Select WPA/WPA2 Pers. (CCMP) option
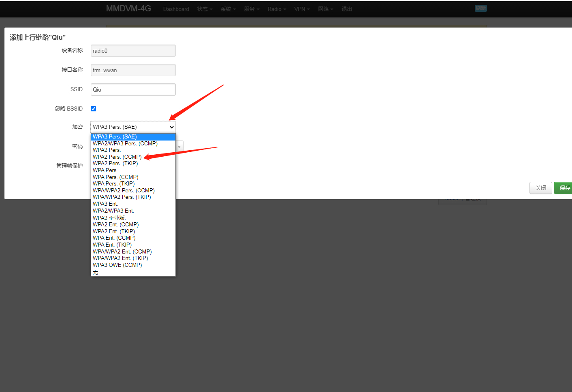Image resolution: width=572 pixels, height=392 pixels. pos(124,190)
